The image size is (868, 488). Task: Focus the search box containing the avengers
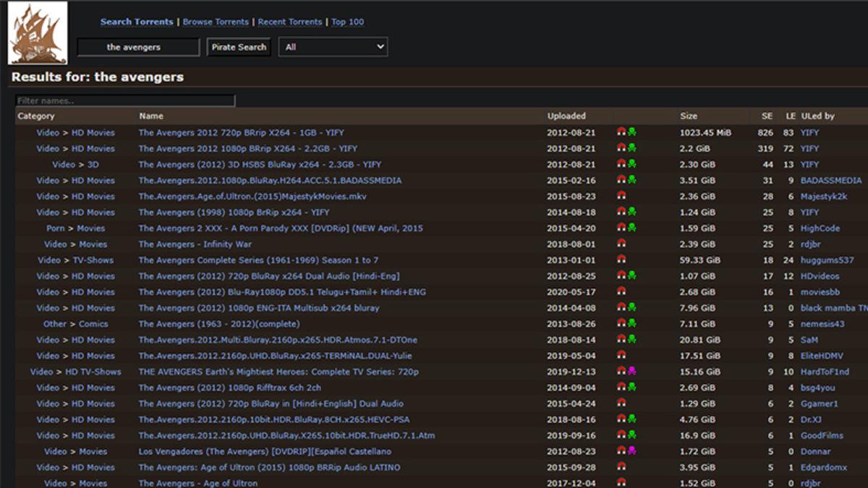pyautogui.click(x=138, y=47)
